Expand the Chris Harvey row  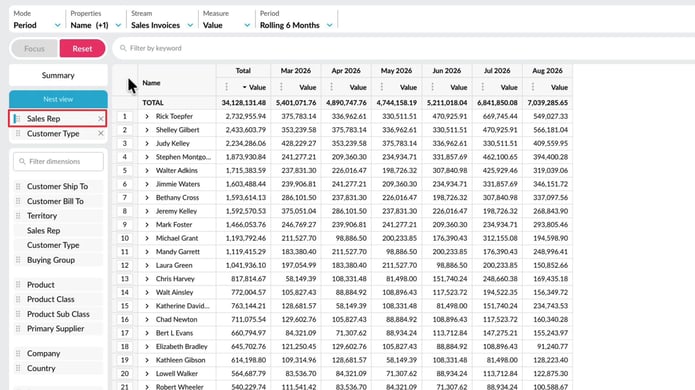[x=147, y=279]
